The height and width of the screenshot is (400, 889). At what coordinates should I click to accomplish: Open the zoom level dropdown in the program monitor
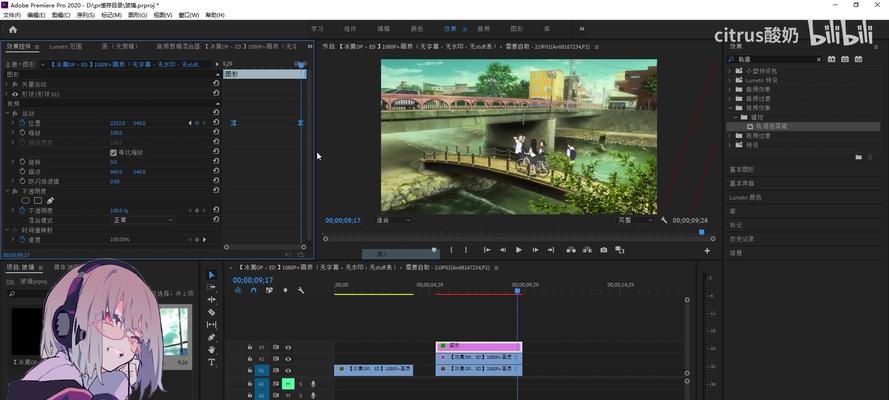click(x=394, y=220)
